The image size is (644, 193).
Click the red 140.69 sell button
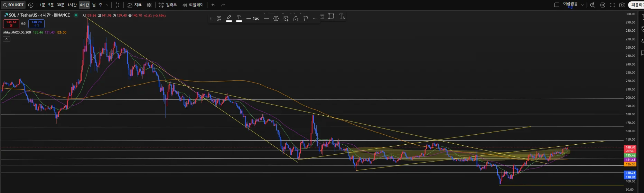pos(11,23)
